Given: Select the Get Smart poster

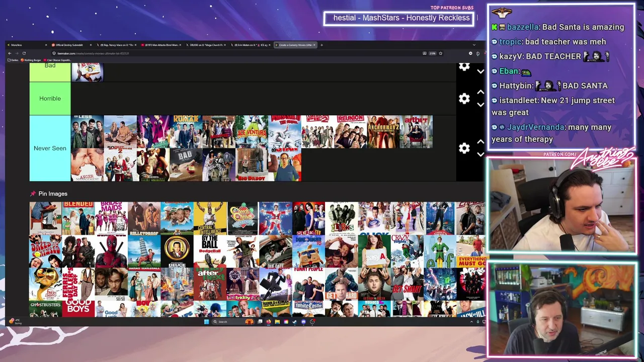Looking at the screenshot, I should [407, 284].
